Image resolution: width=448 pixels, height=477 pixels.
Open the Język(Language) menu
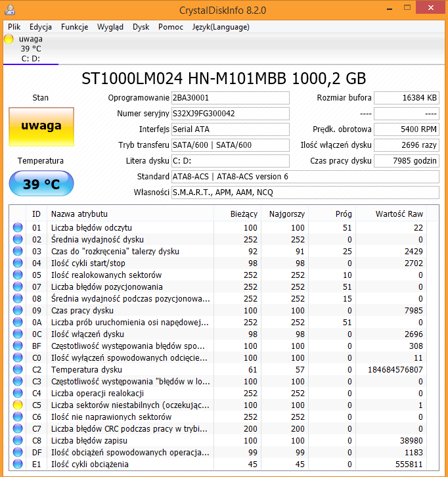tap(221, 27)
